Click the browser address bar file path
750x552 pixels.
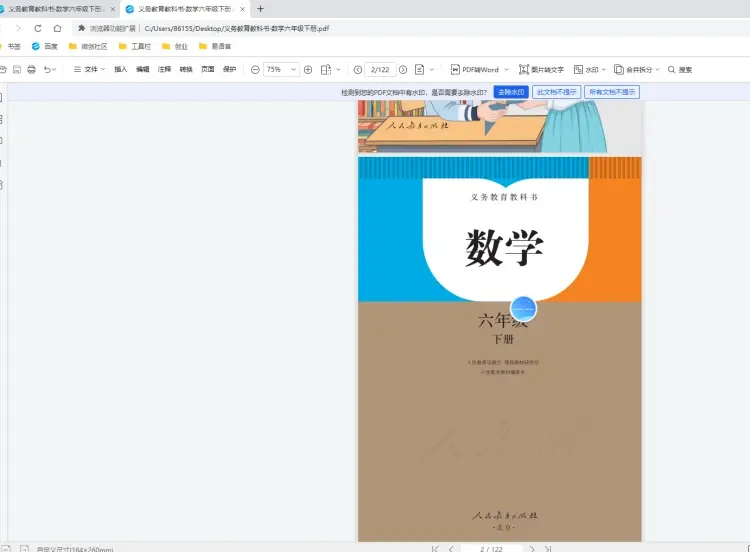tap(237, 28)
